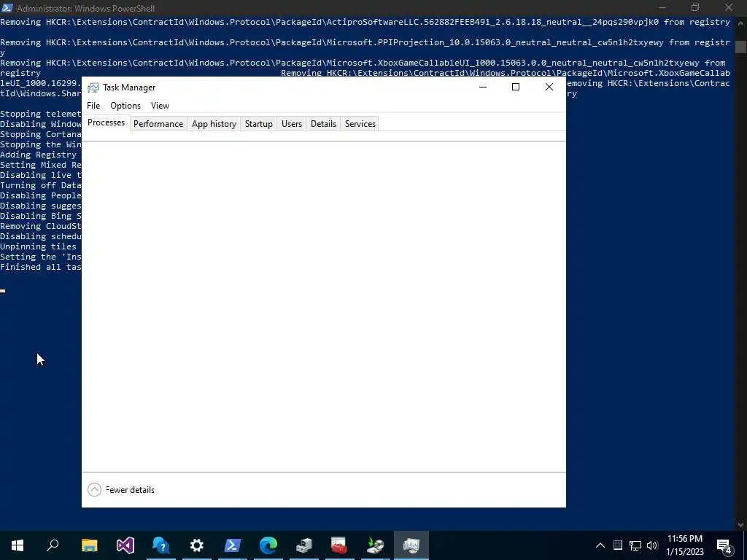Open the server computer taskbar icon
Screen dimensions: 747x560
304,545
